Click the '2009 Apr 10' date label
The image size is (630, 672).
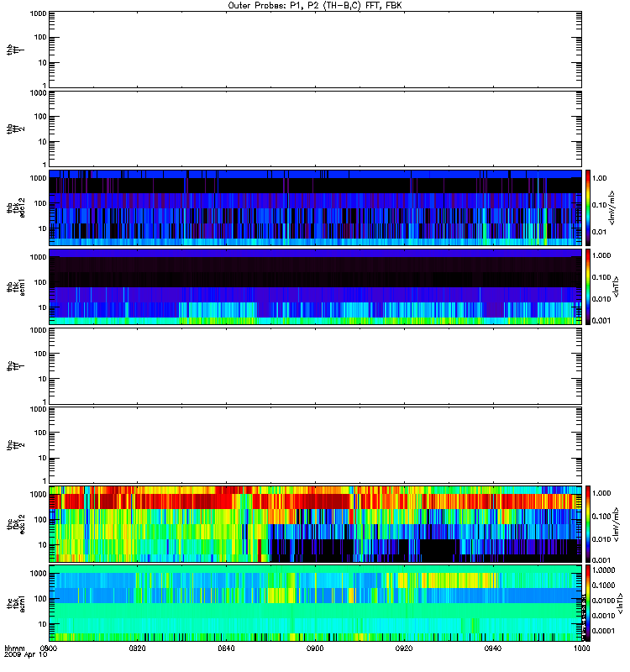(26, 654)
